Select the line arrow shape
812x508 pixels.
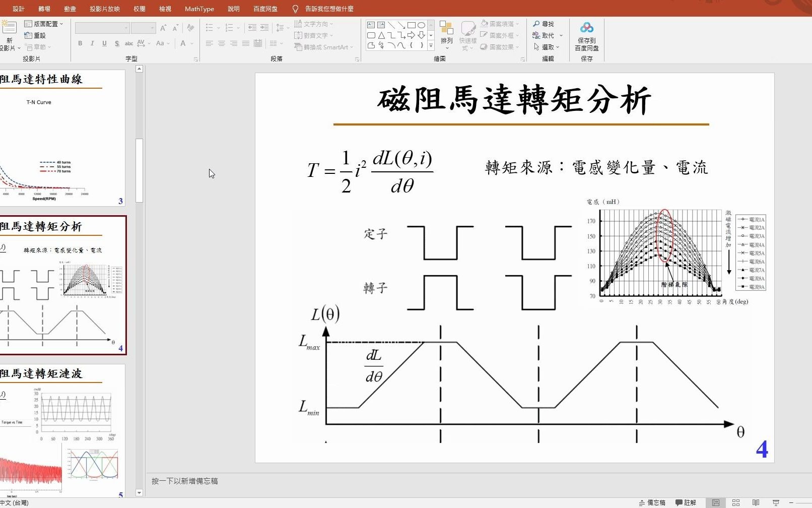pyautogui.click(x=401, y=25)
